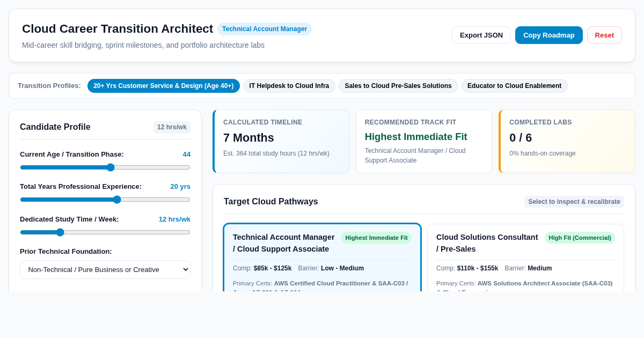Select the Cloud Solutions Consultant / Pre-Sales pathway card
This screenshot has height=338, width=644.
[525, 258]
